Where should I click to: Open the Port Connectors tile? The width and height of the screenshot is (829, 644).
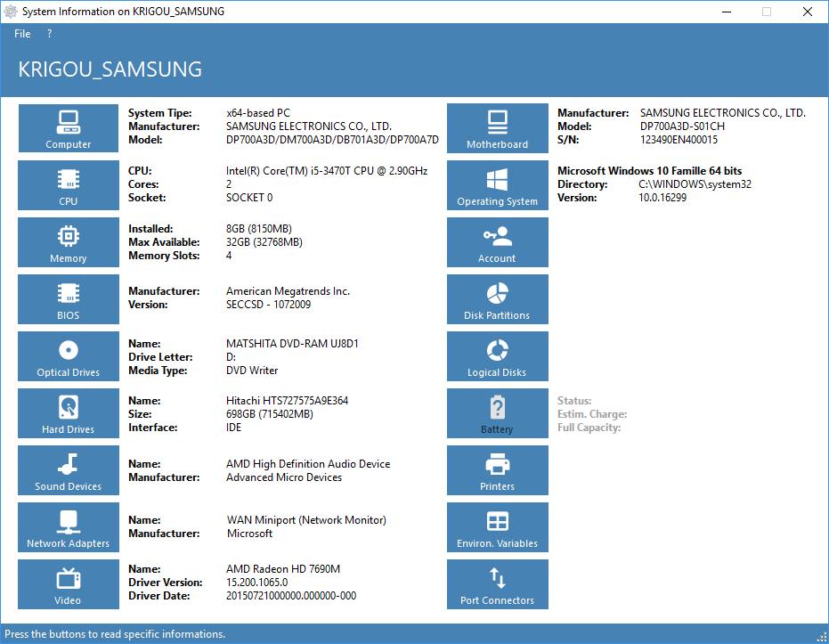click(x=498, y=584)
